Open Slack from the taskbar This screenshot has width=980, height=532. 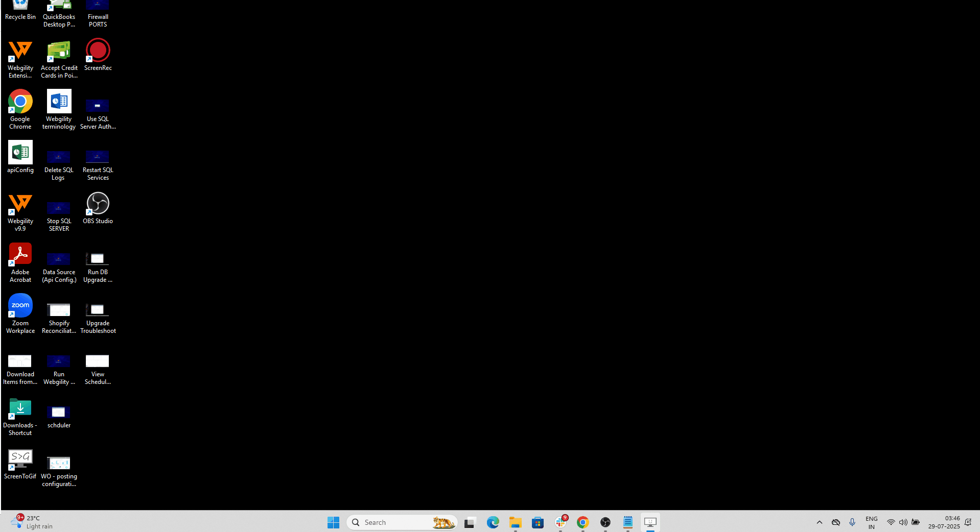click(x=561, y=522)
